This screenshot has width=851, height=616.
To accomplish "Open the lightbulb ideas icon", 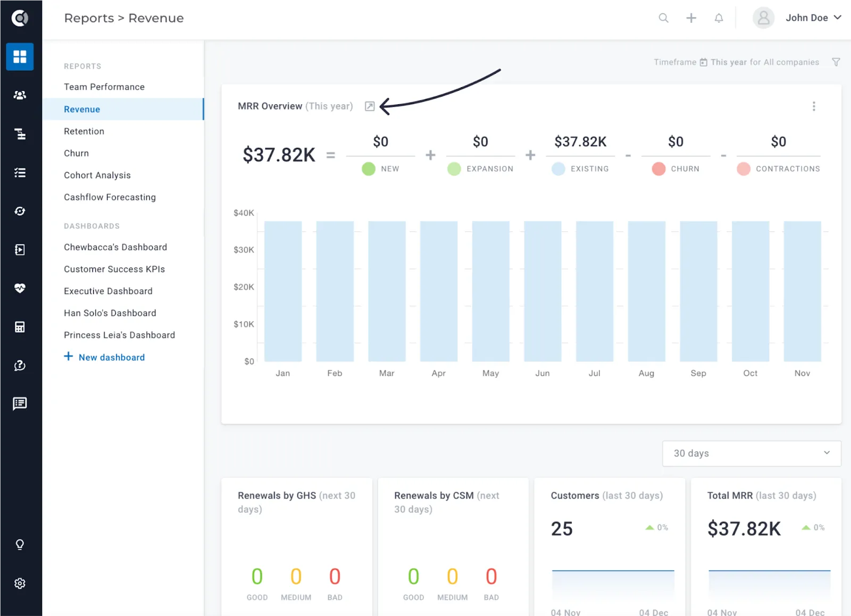I will pyautogui.click(x=20, y=545).
